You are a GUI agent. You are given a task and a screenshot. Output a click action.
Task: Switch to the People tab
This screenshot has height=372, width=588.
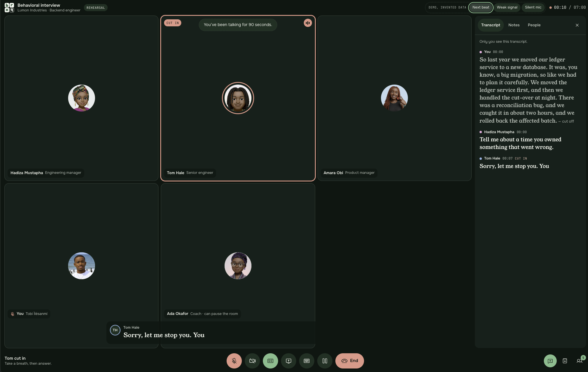pos(534,25)
